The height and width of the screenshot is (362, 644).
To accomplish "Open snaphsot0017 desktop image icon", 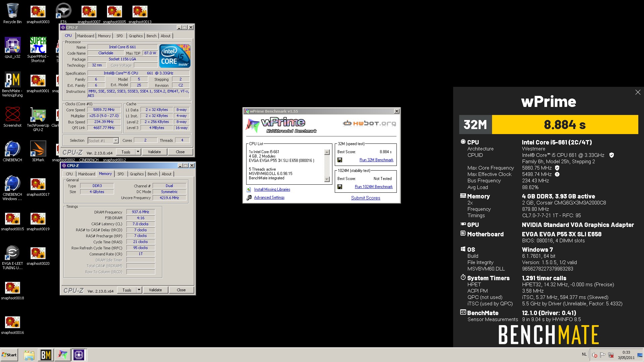I will coord(38,186).
